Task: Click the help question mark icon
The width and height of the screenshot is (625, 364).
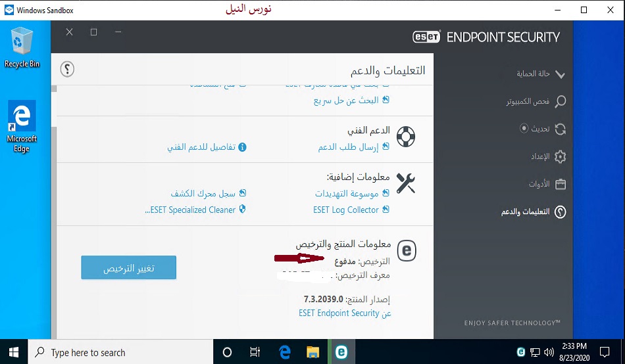Action: click(x=67, y=69)
